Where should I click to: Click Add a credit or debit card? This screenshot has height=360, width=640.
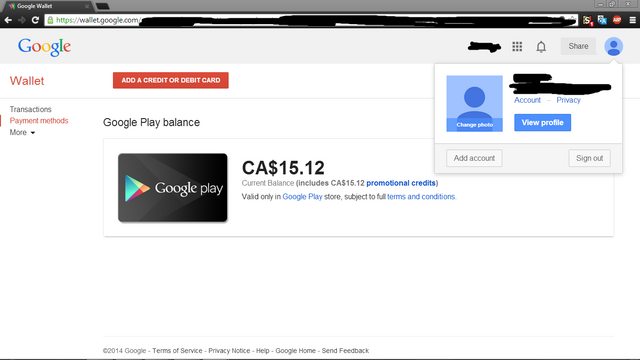click(x=171, y=80)
